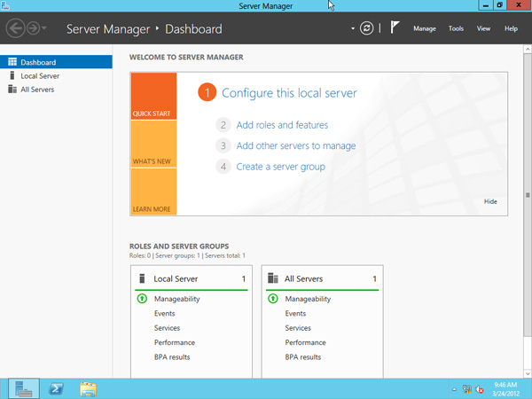
Task: Open BPA results under All Servers
Action: coord(302,357)
